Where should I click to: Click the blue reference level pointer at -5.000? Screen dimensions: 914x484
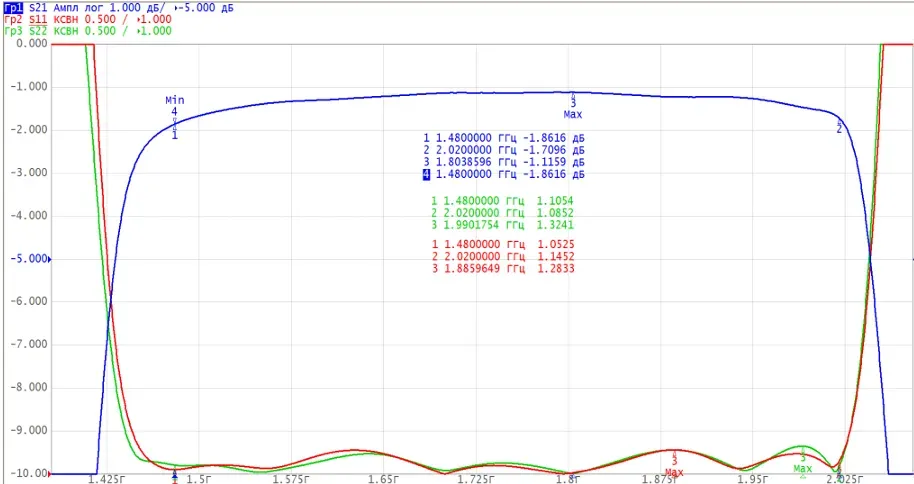coord(50,259)
